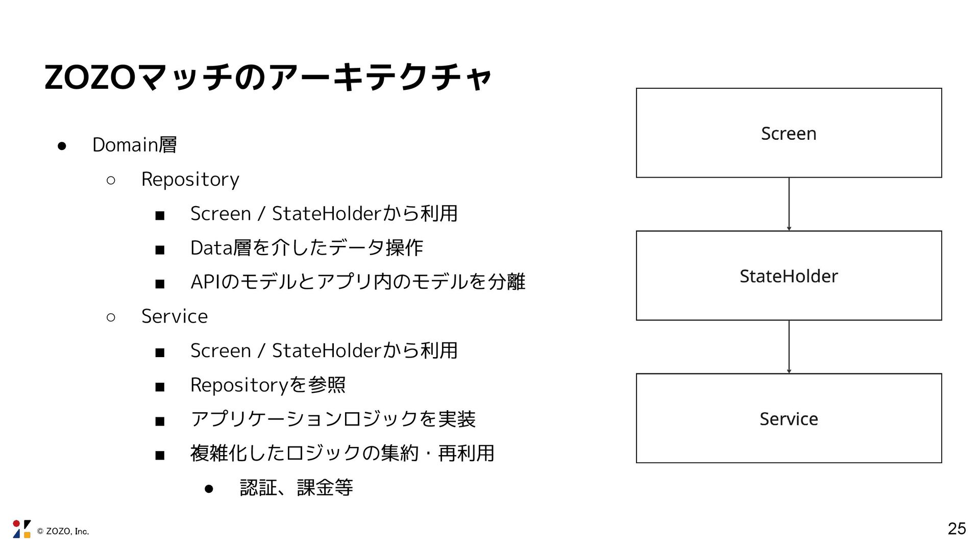
Task: Click Screen / StateHolderから利用 under Service
Action: (324, 350)
